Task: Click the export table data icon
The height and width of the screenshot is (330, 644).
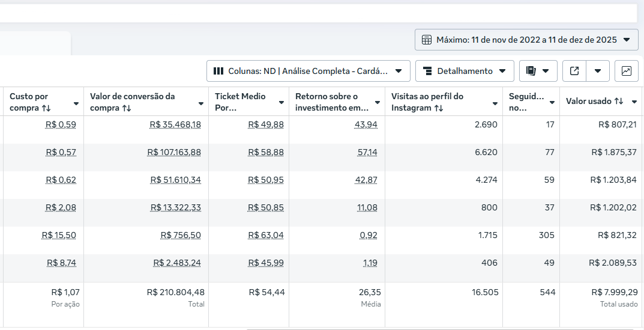Action: (574, 71)
